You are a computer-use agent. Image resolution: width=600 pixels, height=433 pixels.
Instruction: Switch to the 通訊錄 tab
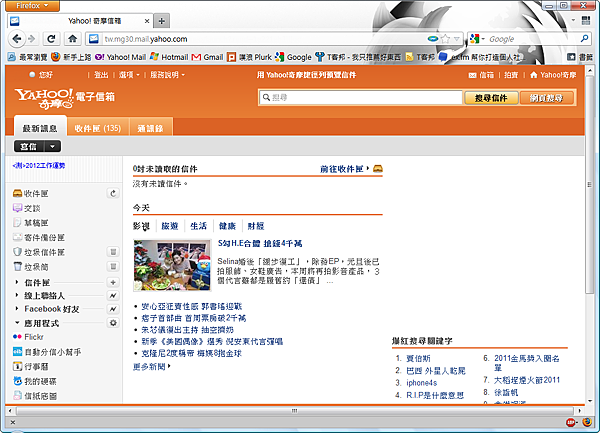pyautogui.click(x=151, y=128)
